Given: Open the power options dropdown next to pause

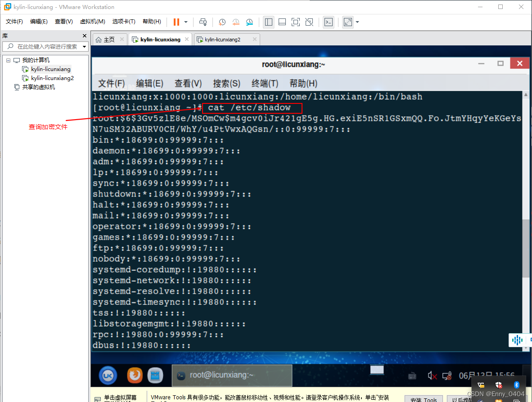Looking at the screenshot, I should 186,22.
